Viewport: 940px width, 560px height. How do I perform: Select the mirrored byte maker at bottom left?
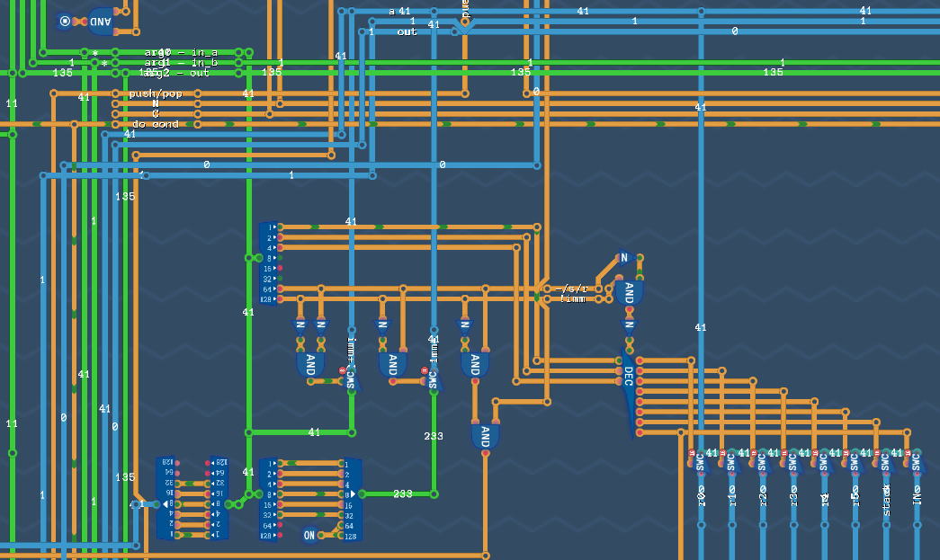tap(166, 498)
